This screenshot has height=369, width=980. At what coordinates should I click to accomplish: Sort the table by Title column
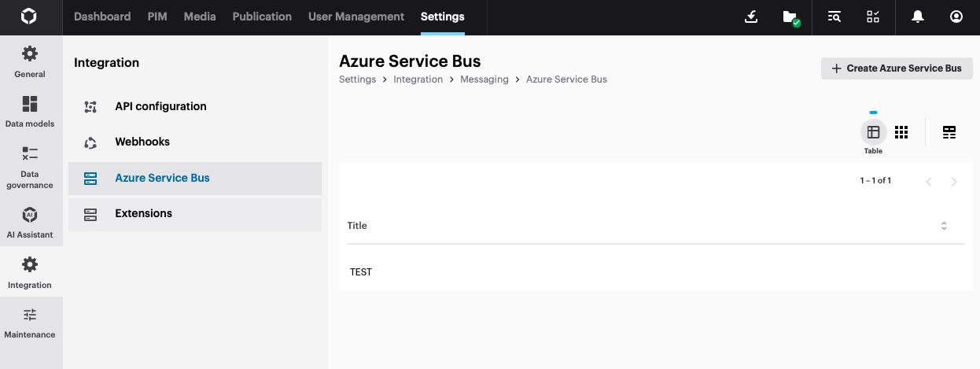click(944, 226)
